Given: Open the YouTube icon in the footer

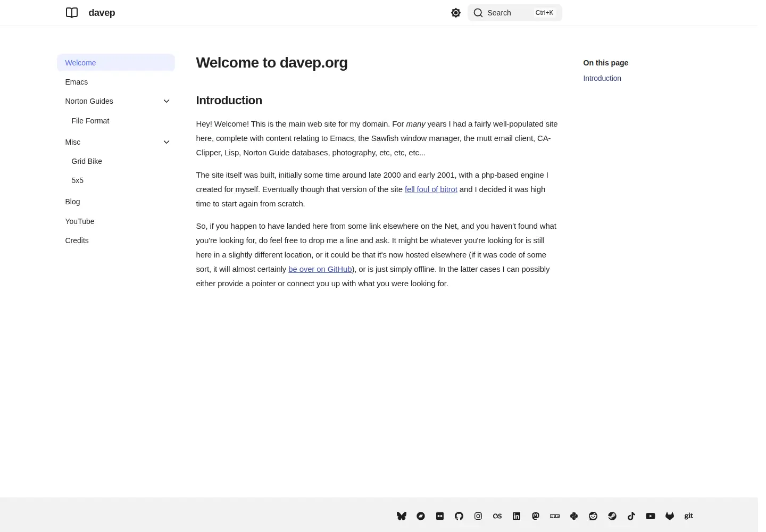Looking at the screenshot, I should (651, 516).
